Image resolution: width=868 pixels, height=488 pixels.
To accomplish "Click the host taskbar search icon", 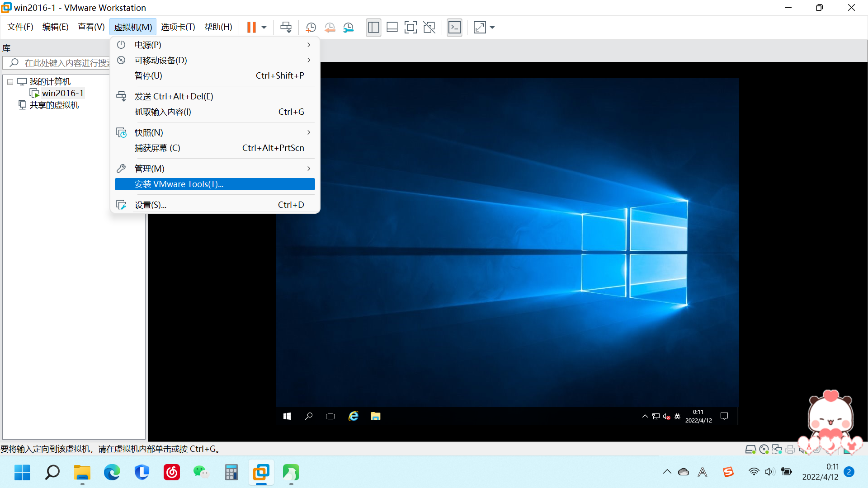I will pos(52,473).
